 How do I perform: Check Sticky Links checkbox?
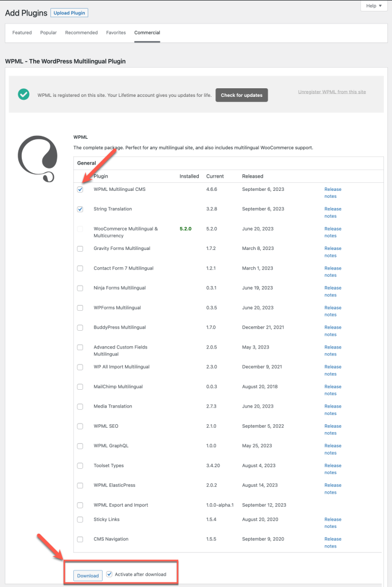[80, 519]
